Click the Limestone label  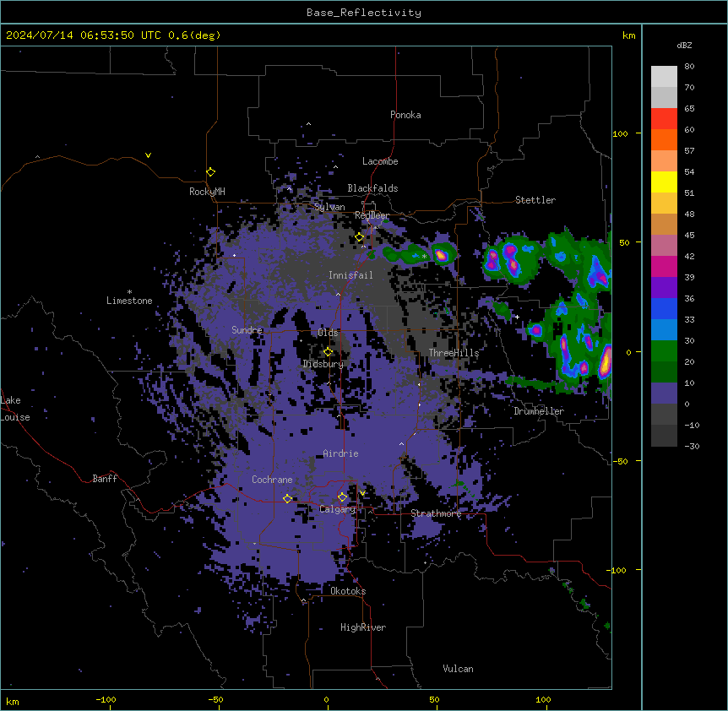129,301
